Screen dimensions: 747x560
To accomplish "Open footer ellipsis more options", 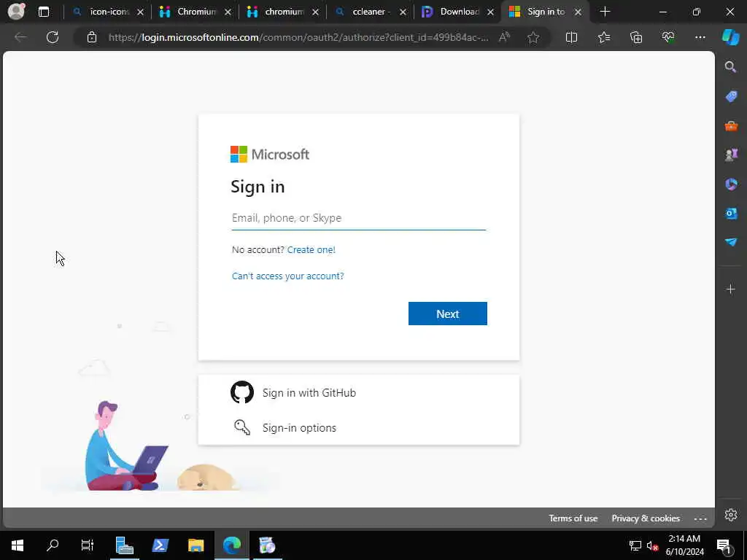I will click(x=700, y=518).
